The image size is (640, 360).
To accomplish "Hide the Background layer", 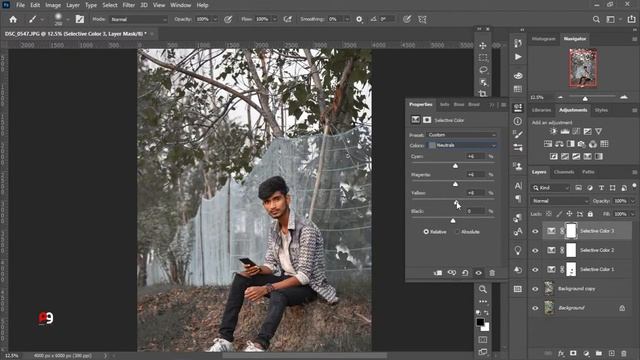I will point(535,308).
